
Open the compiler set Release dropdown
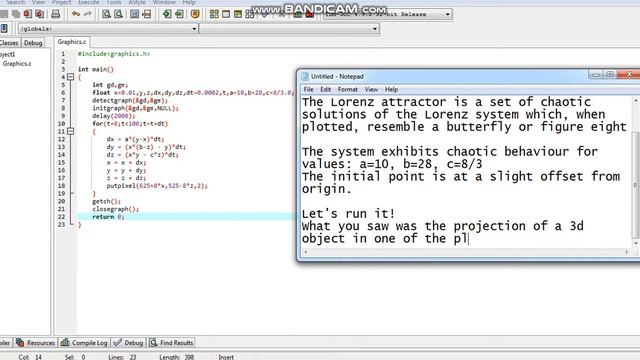coord(387,14)
